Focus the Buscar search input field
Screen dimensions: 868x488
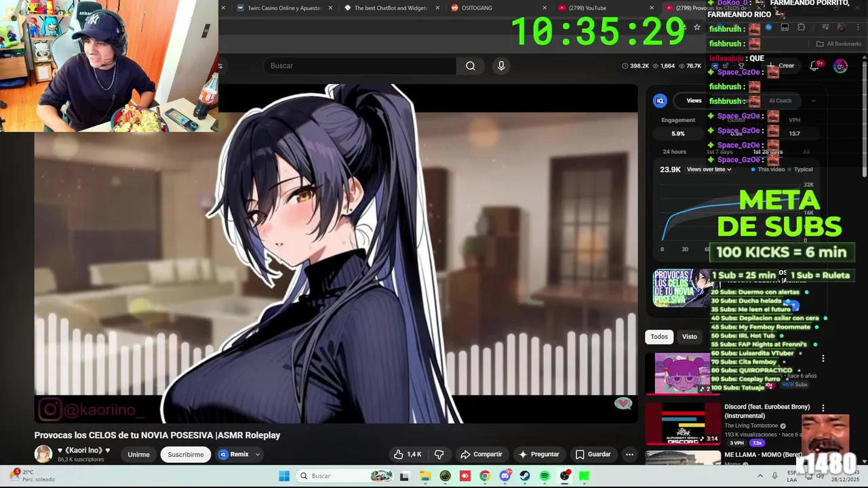coord(359,66)
